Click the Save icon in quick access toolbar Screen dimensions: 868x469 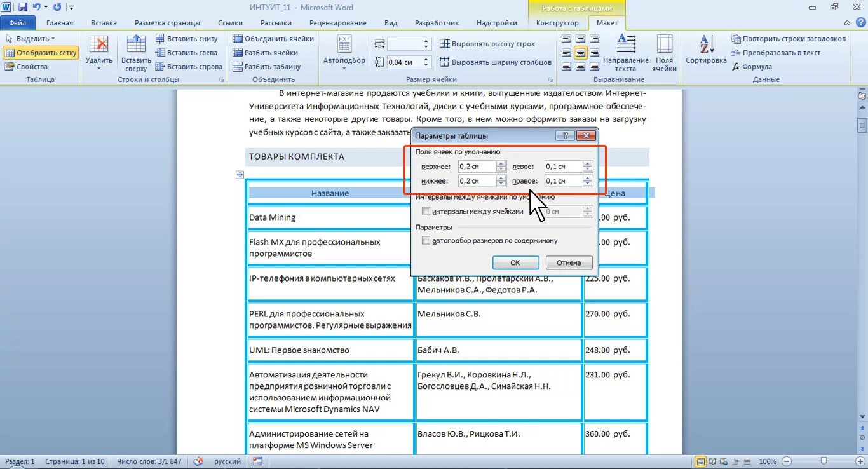[x=23, y=8]
